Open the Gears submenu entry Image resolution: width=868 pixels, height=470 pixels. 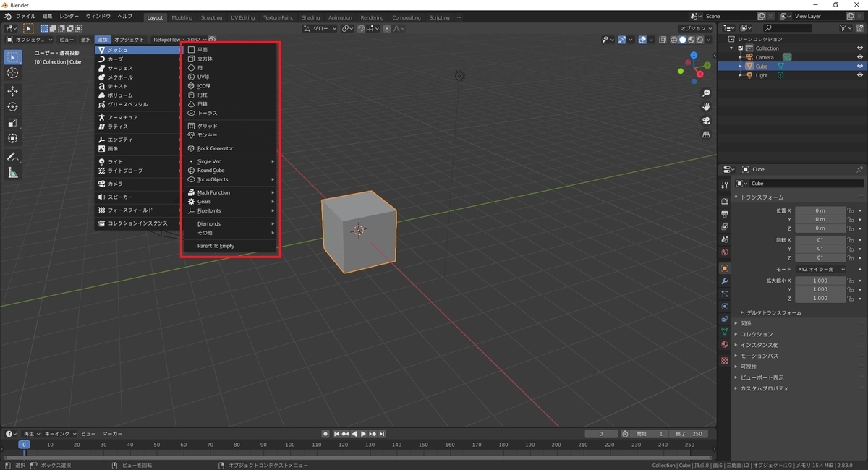pos(229,202)
